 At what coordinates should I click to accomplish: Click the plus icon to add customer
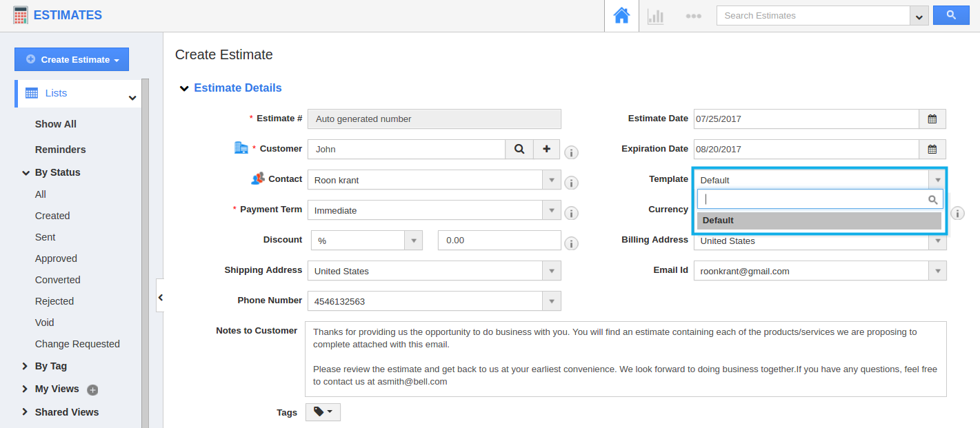[x=547, y=149]
